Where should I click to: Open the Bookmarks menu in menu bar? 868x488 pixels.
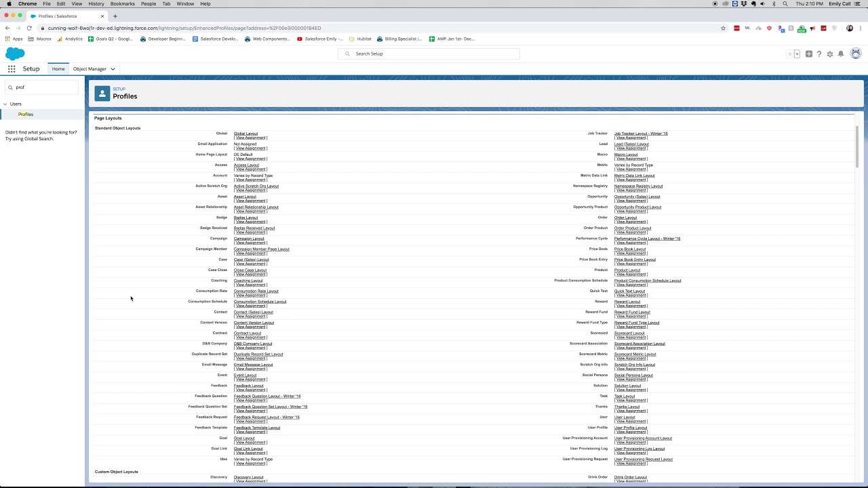coord(123,3)
